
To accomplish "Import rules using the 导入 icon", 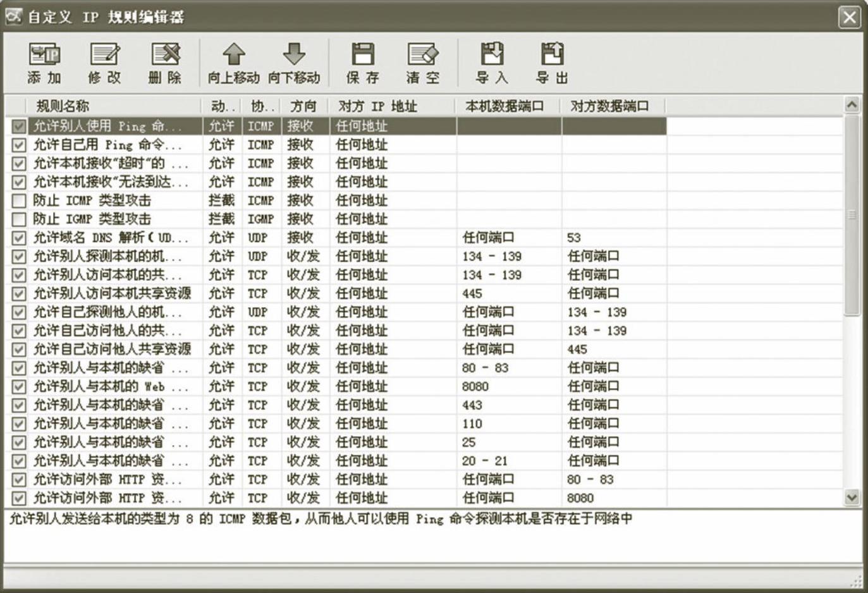I will pos(492,63).
